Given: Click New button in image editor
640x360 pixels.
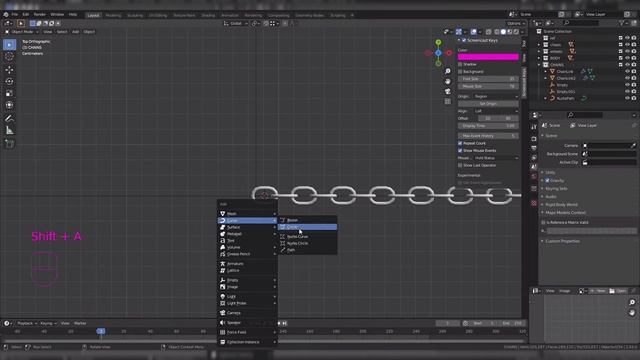Looking at the screenshot, I should pyautogui.click(x=598, y=291).
